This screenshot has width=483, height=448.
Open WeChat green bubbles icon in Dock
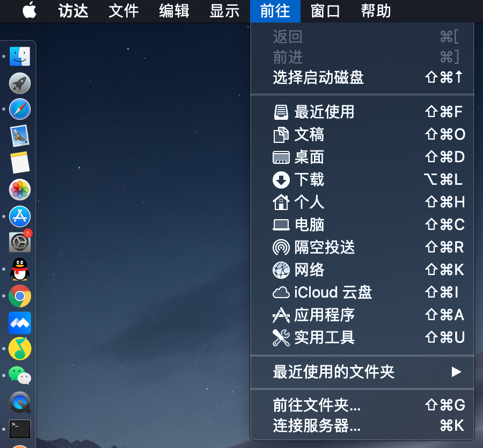click(20, 375)
